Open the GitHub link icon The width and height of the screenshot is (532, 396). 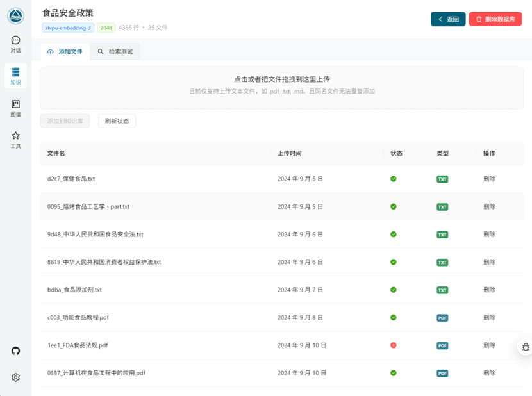(15, 351)
